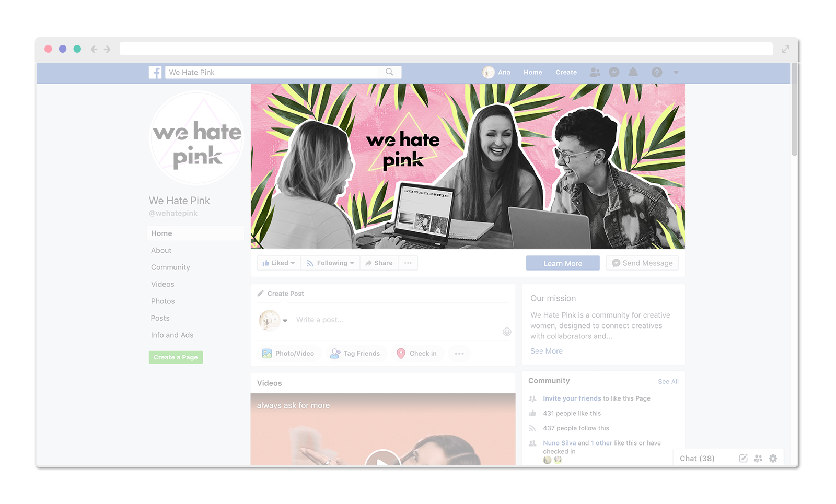Click Home in the top navigation bar
Viewport: 836px width, 504px height.
click(x=533, y=73)
